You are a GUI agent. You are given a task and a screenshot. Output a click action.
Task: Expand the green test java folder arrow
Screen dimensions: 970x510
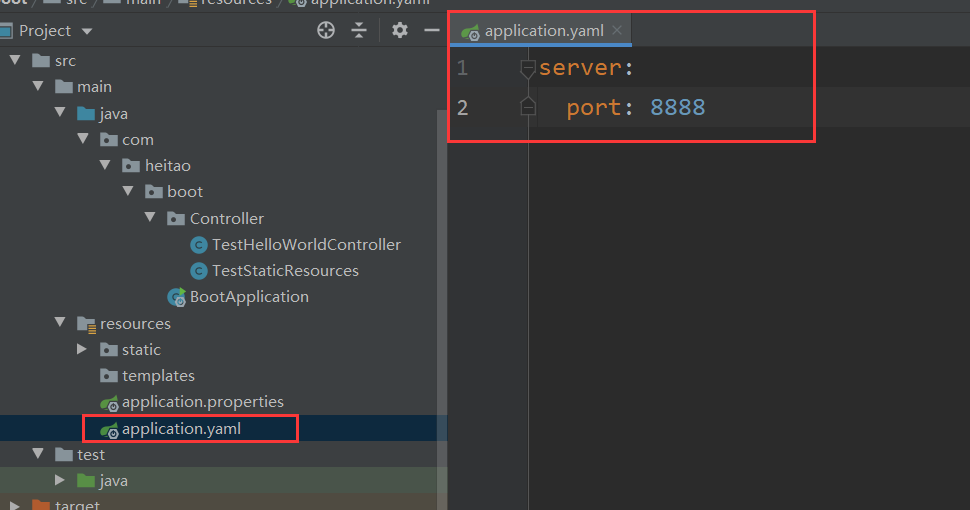59,480
